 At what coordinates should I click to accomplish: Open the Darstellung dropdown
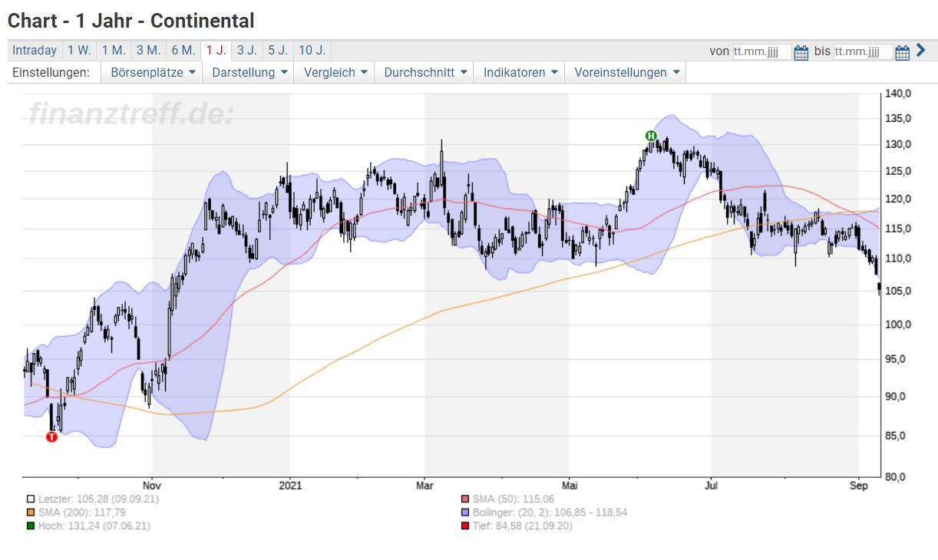[249, 73]
